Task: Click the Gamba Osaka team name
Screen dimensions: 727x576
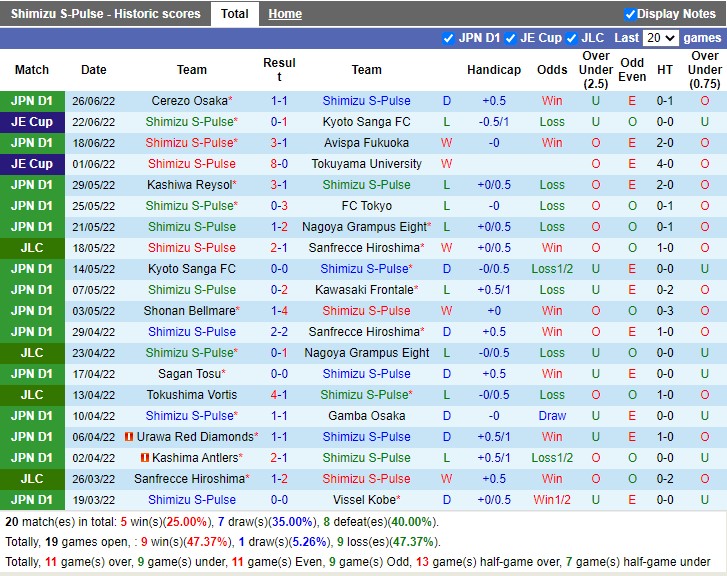Action: coord(366,416)
